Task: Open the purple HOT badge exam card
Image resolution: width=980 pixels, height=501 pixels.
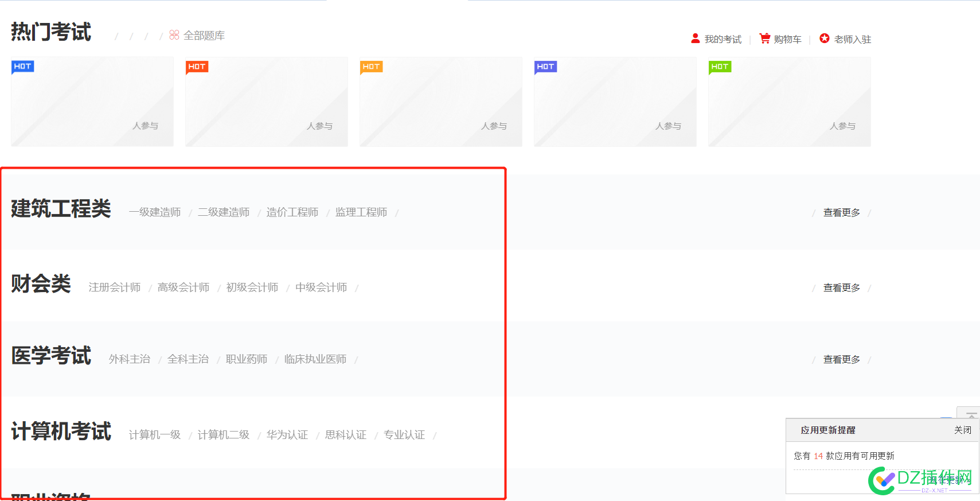Action: pyautogui.click(x=615, y=102)
